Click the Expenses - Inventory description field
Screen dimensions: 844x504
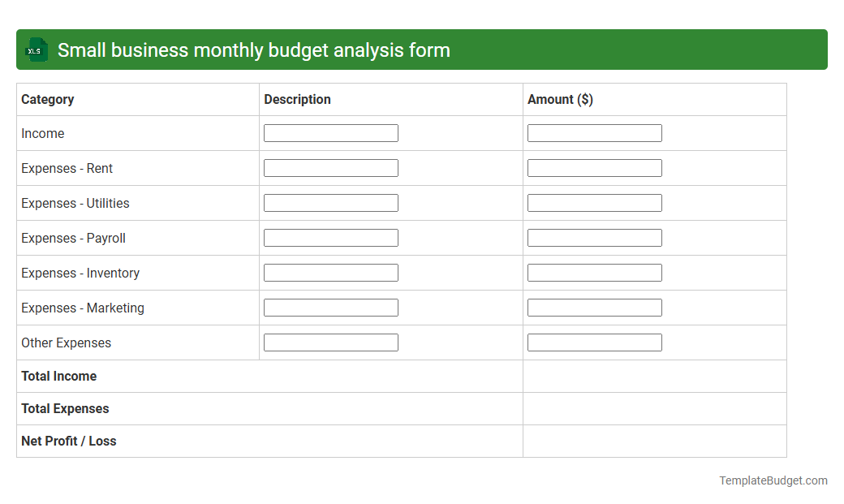(330, 273)
